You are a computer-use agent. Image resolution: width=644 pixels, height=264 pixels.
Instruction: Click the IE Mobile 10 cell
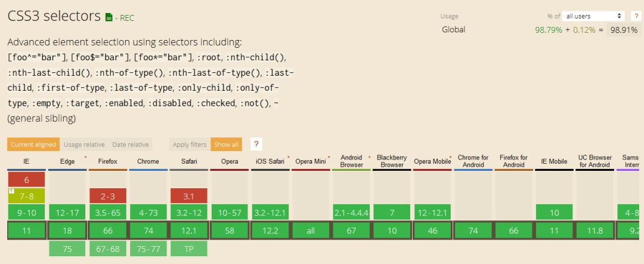coord(555,212)
